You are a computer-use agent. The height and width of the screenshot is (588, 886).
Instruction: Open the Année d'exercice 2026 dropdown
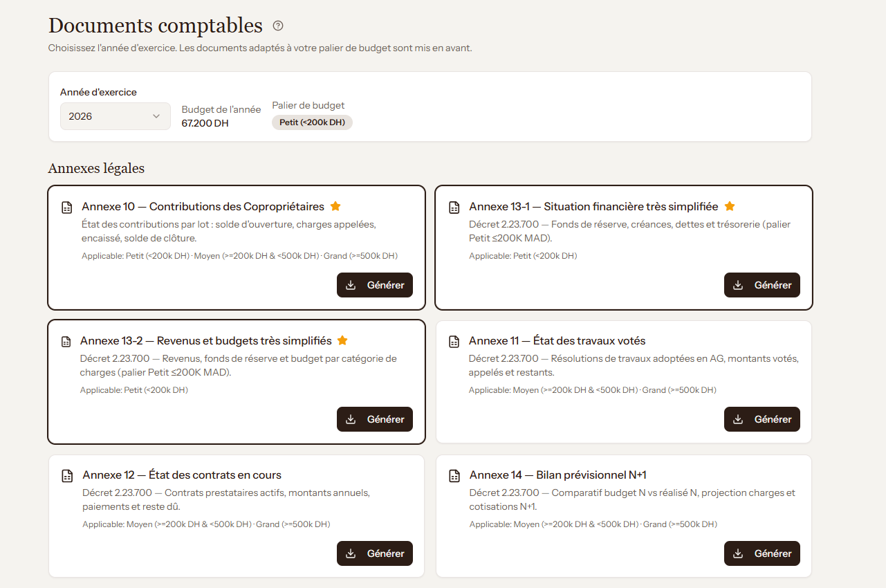(116, 116)
